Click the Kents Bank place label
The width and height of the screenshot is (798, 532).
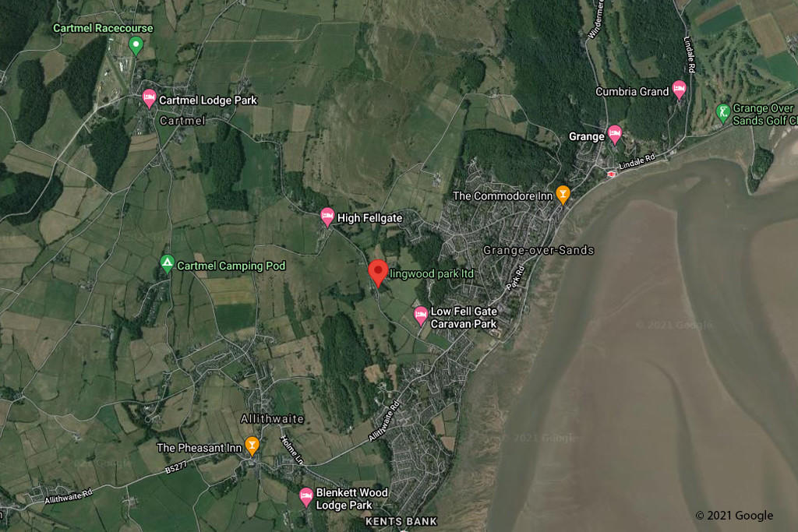point(401,521)
